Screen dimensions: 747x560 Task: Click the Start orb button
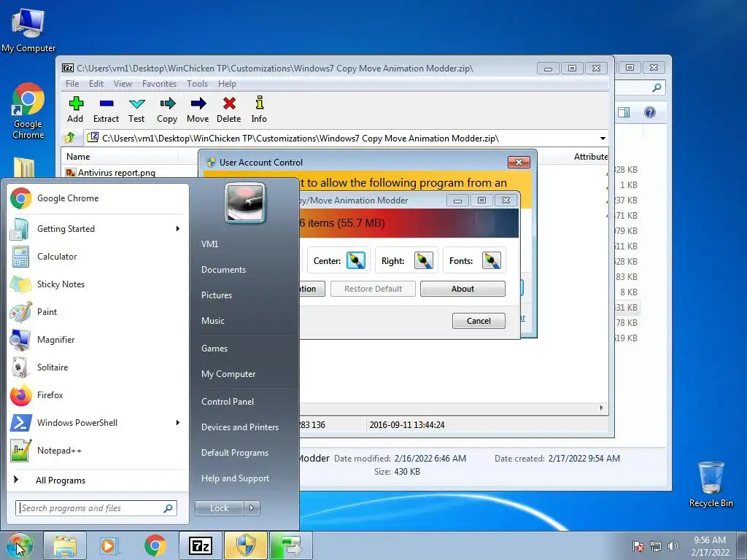[x=20, y=545]
